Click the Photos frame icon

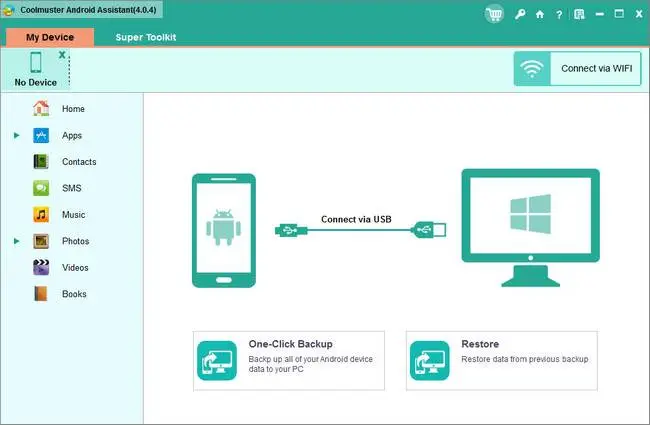pos(41,241)
